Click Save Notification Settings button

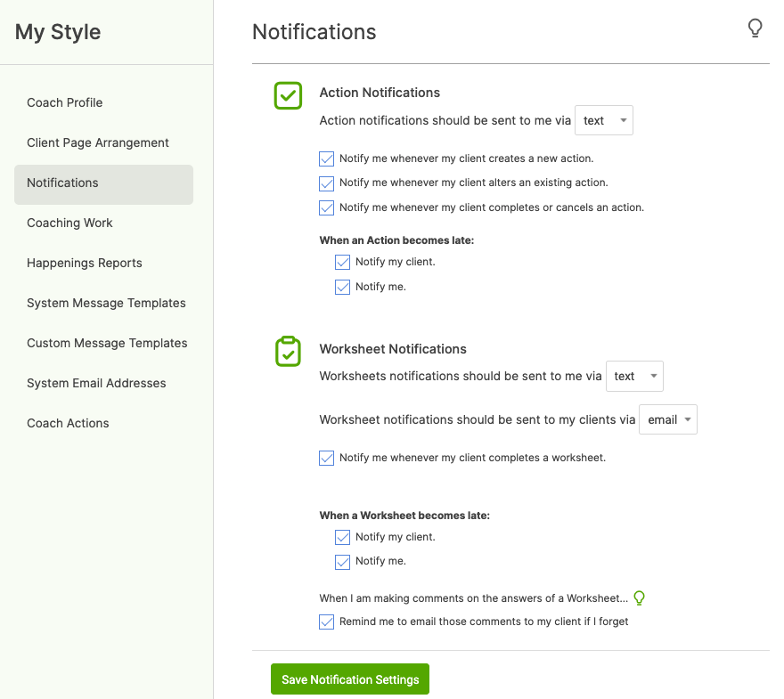point(350,679)
